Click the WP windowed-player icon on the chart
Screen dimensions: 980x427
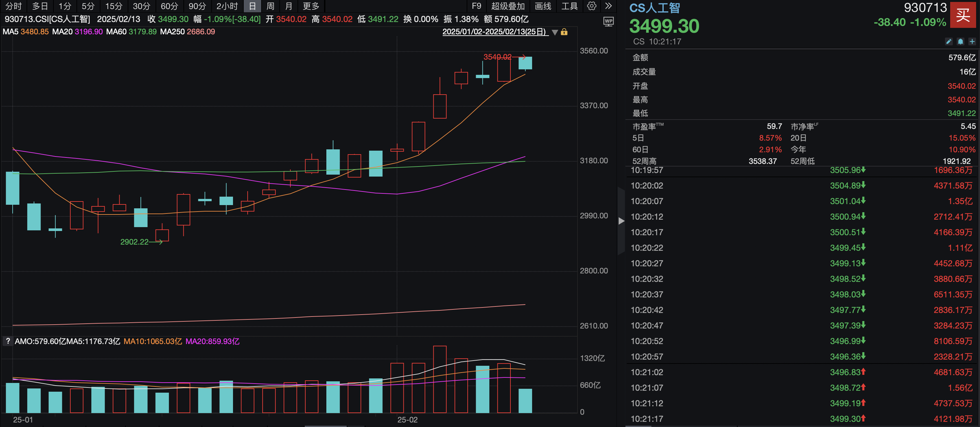(x=609, y=22)
